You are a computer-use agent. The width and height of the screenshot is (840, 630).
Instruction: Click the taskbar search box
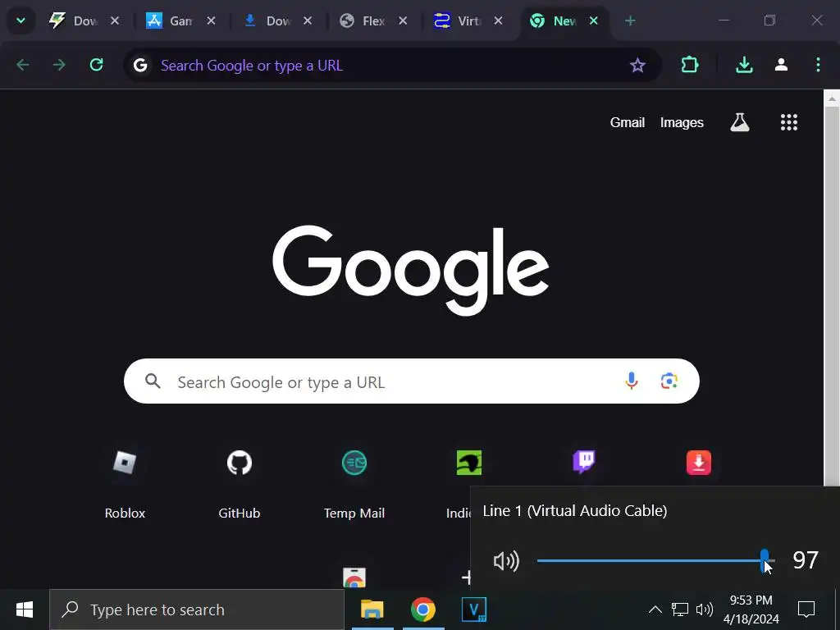(x=197, y=609)
